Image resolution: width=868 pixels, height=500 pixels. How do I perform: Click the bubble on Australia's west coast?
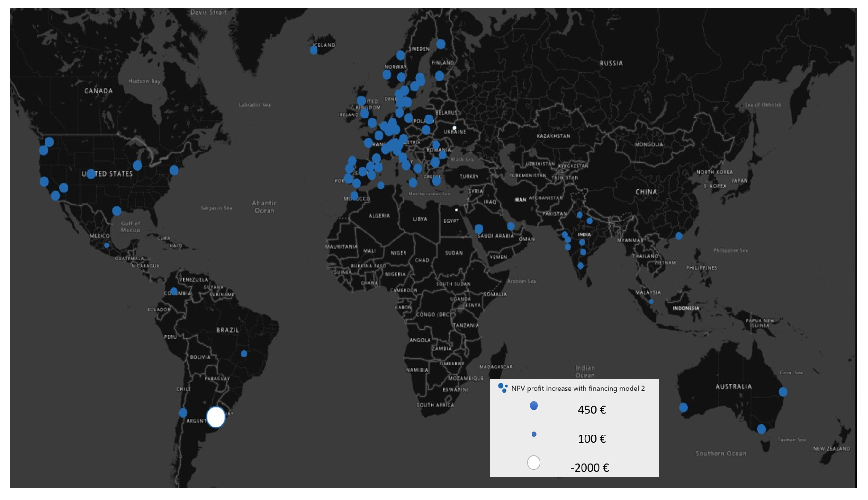(683, 408)
